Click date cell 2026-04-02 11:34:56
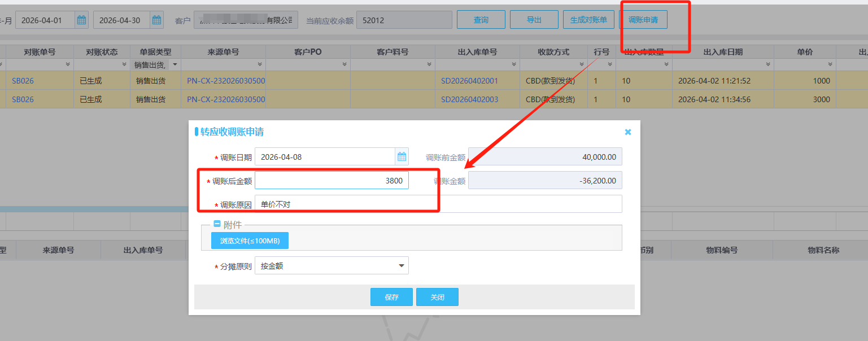This screenshot has height=341, width=868. pyautogui.click(x=714, y=99)
